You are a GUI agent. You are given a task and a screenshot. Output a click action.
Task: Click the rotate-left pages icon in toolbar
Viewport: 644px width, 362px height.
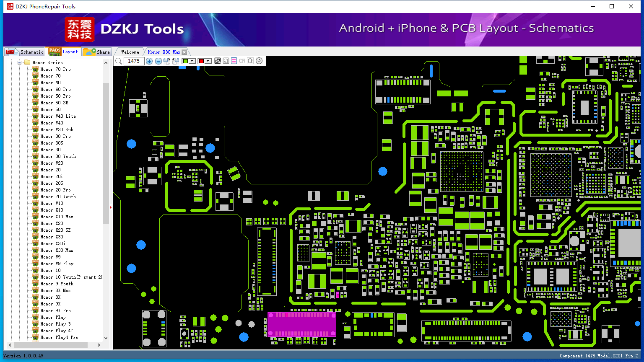[176, 61]
